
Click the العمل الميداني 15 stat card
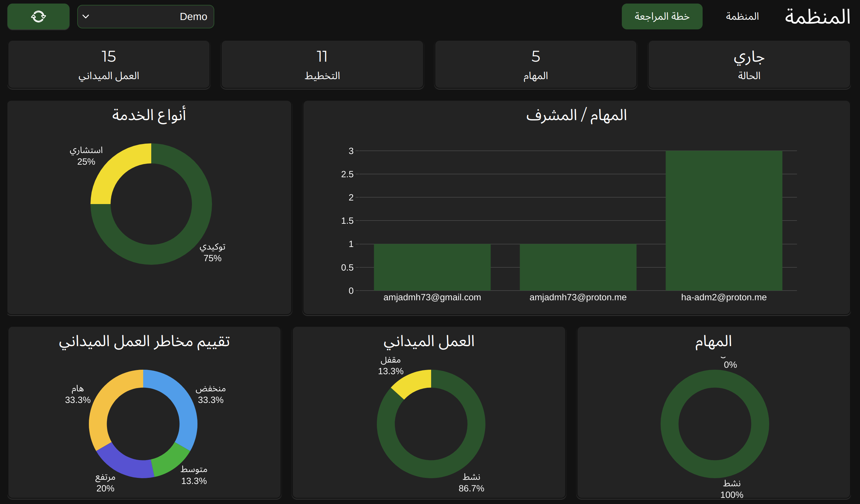pos(109,65)
